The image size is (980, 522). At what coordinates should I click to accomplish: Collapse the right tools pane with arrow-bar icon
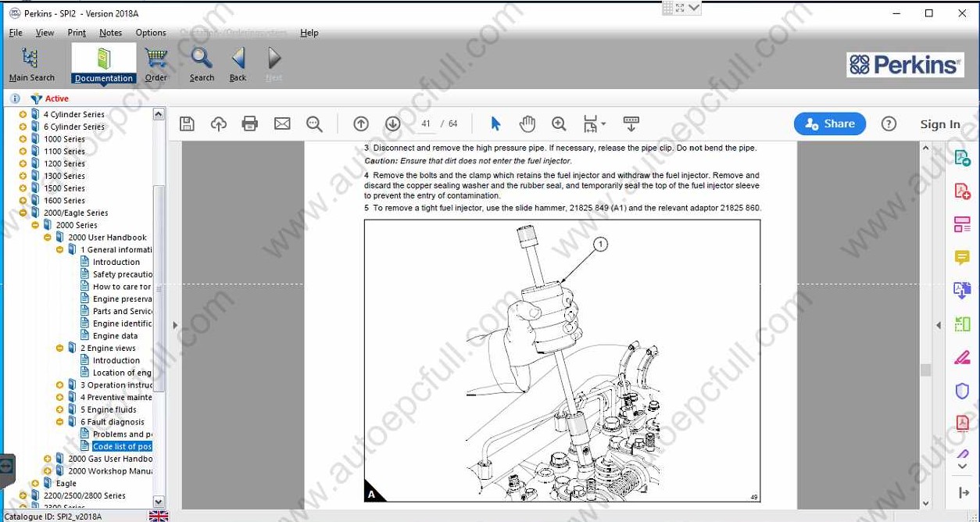point(963,493)
